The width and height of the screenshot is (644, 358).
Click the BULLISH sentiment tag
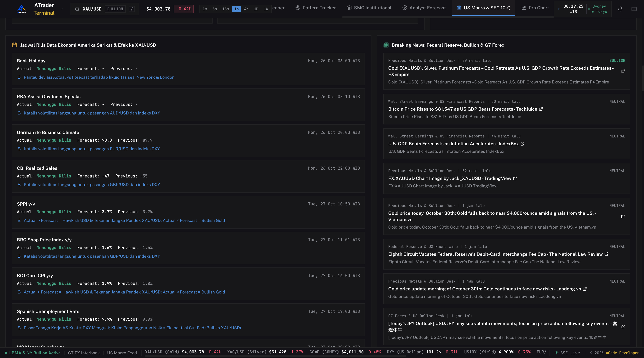click(x=617, y=61)
